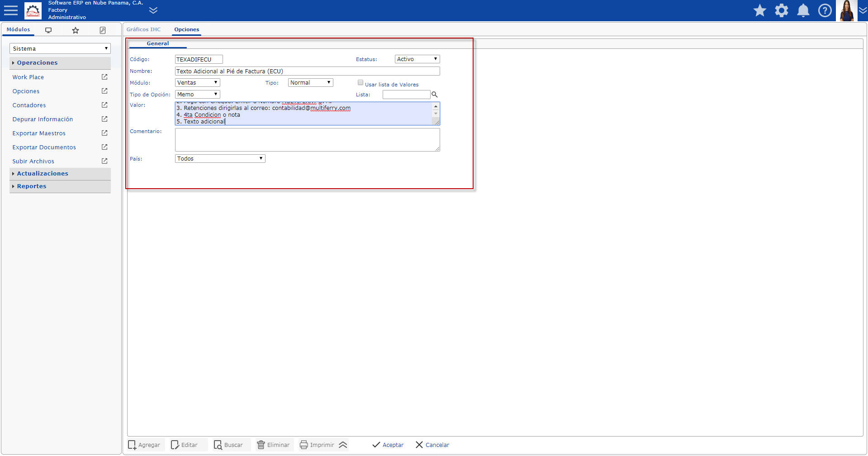
Task: Open the País Todos dropdown
Action: [220, 159]
